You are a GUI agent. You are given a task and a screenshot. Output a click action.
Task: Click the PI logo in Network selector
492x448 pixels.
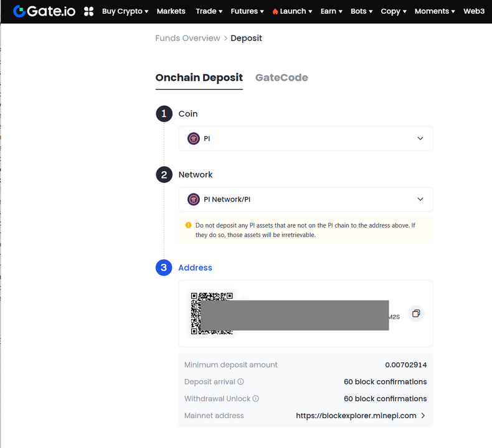[x=194, y=199]
